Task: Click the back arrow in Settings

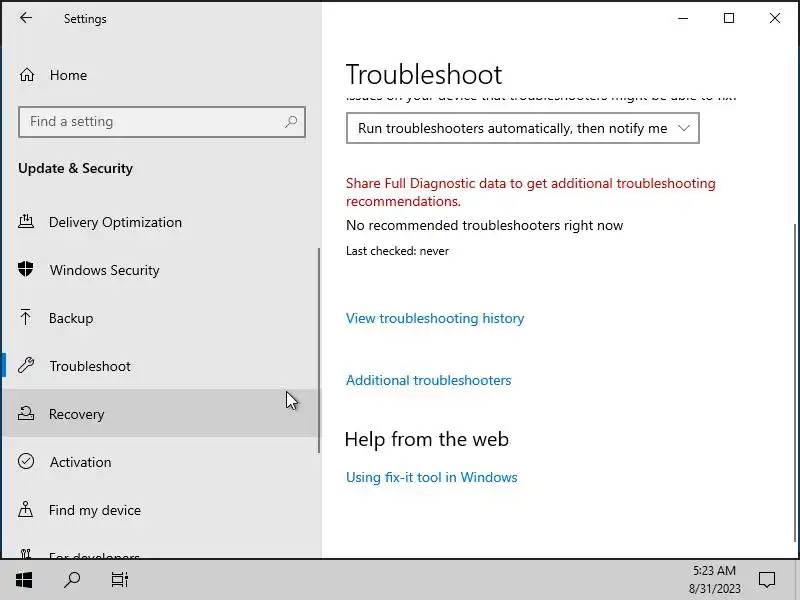Action: coord(26,18)
